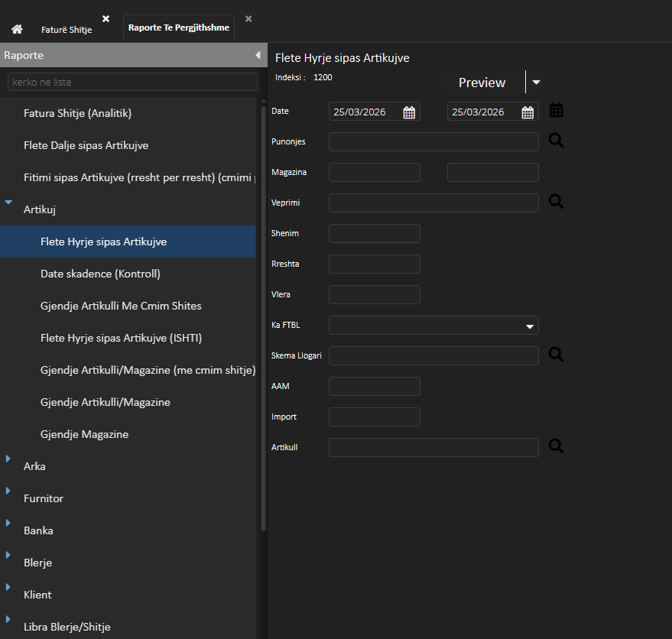Open dropdown arrow next to Preview

(x=536, y=83)
